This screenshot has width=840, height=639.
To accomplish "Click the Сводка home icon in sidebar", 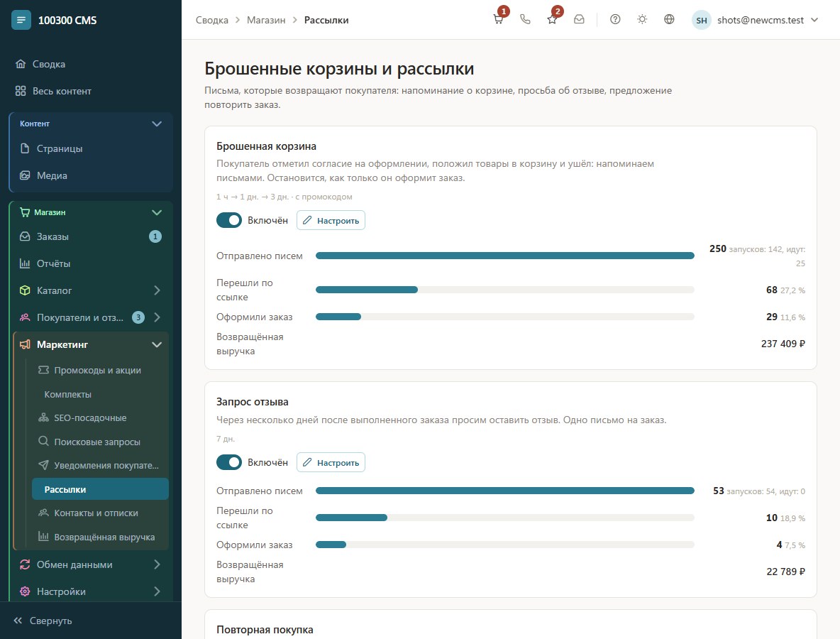I will (x=21, y=64).
